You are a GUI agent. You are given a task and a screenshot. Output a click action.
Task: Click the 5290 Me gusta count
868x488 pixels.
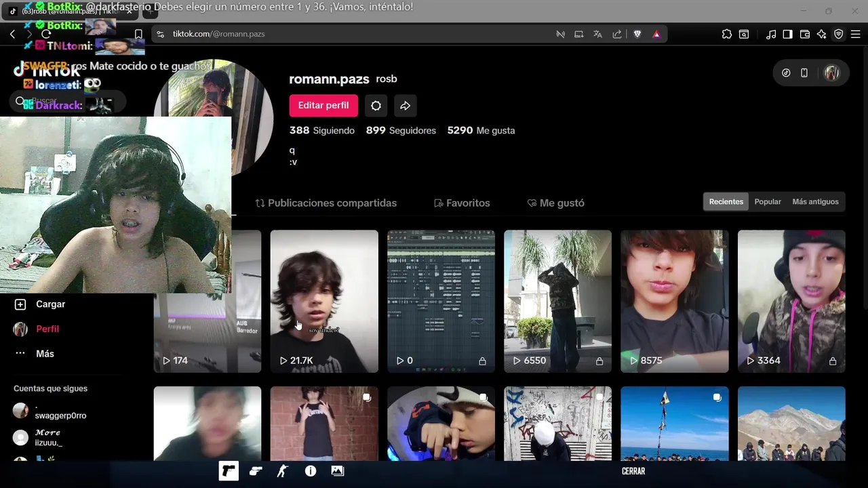pos(481,130)
